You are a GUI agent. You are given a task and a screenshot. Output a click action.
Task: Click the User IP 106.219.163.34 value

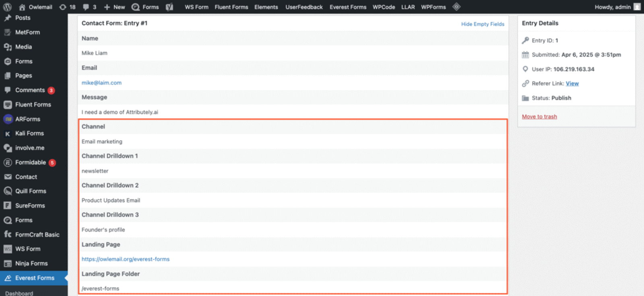pyautogui.click(x=574, y=69)
